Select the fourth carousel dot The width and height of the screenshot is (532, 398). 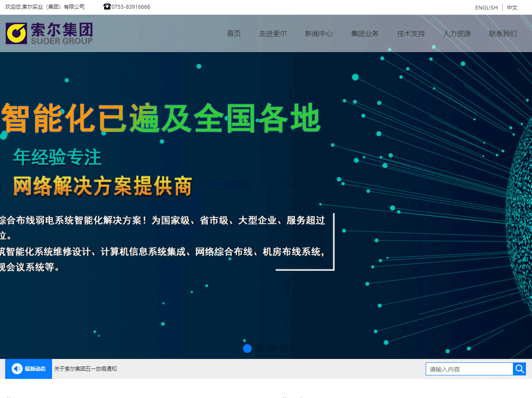(x=284, y=349)
